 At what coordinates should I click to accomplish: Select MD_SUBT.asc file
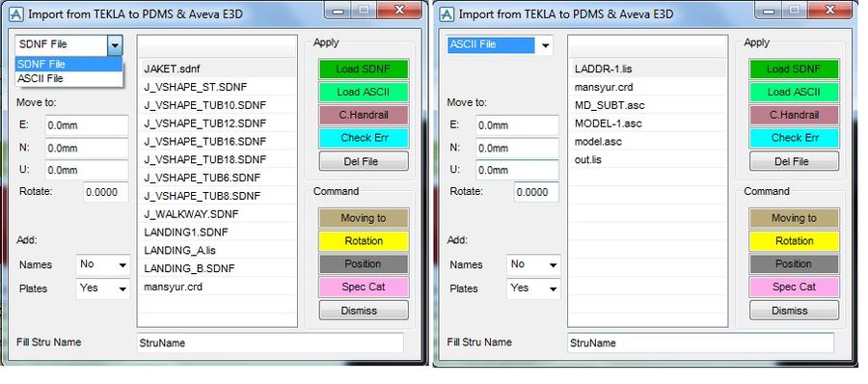pos(648,105)
